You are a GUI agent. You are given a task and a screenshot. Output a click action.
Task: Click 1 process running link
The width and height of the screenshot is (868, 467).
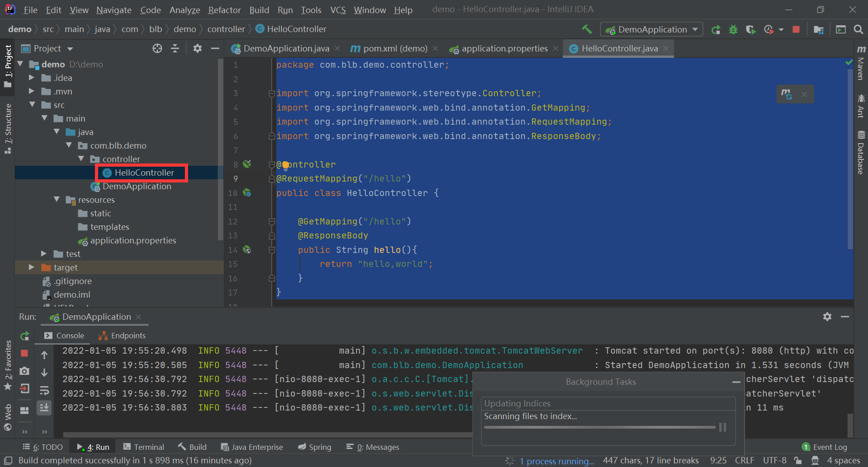tap(557, 461)
